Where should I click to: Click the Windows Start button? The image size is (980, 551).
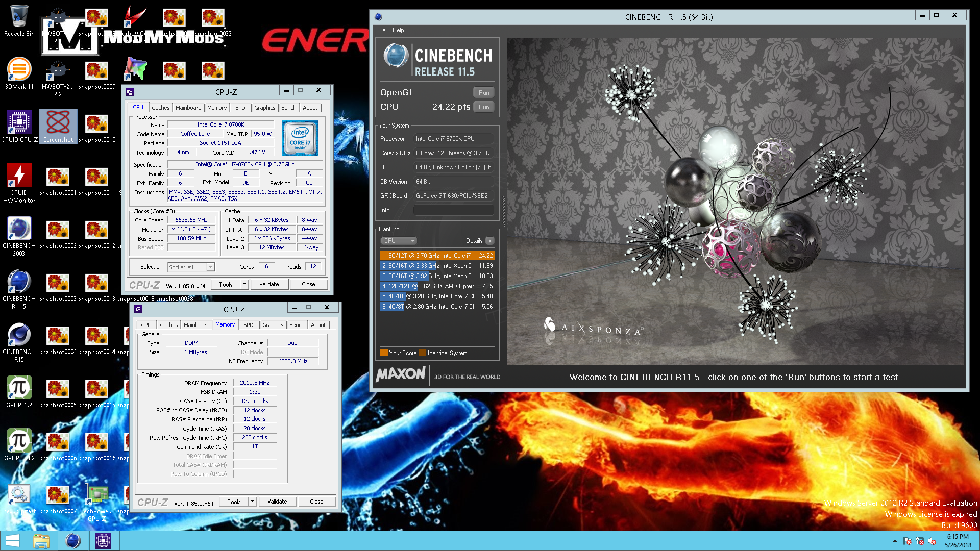(12, 541)
